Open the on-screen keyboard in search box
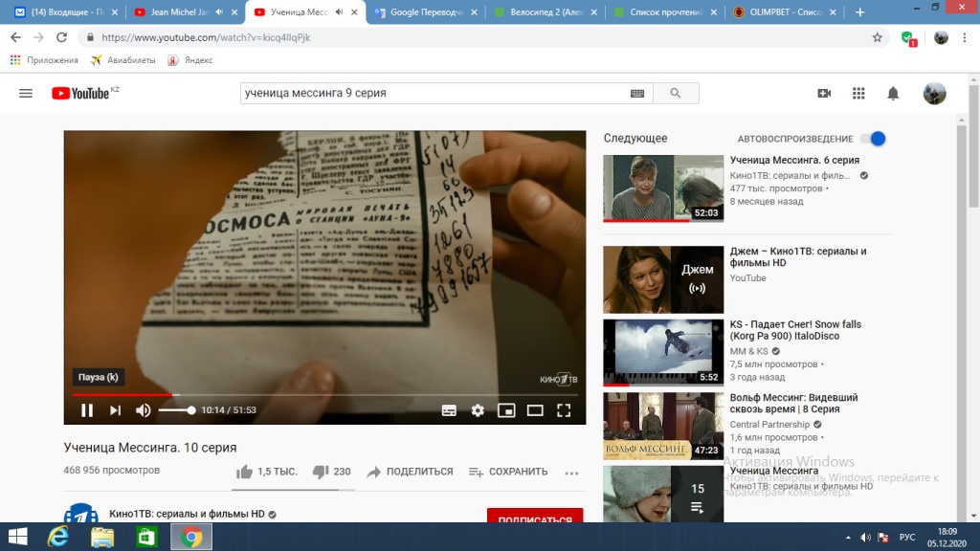This screenshot has width=980, height=551. point(636,93)
